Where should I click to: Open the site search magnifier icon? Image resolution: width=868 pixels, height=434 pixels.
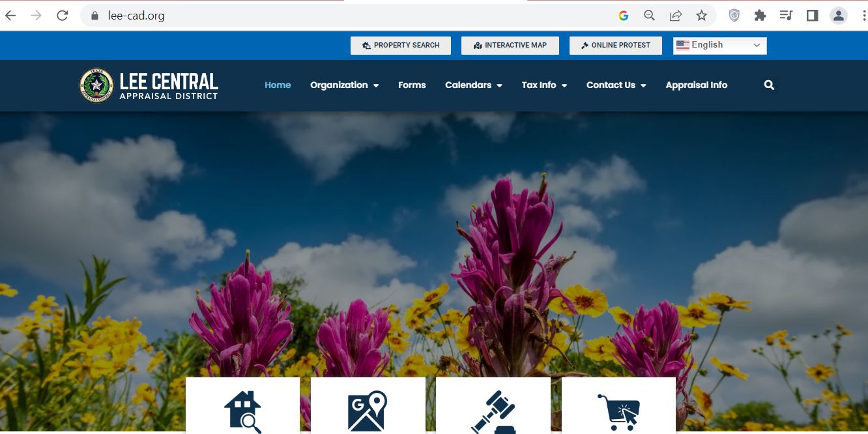click(x=769, y=85)
